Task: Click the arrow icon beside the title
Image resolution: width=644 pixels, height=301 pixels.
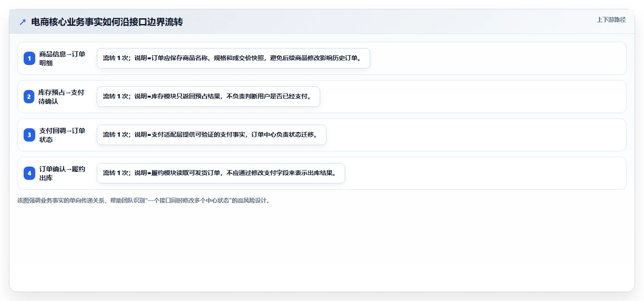Action: pos(23,22)
